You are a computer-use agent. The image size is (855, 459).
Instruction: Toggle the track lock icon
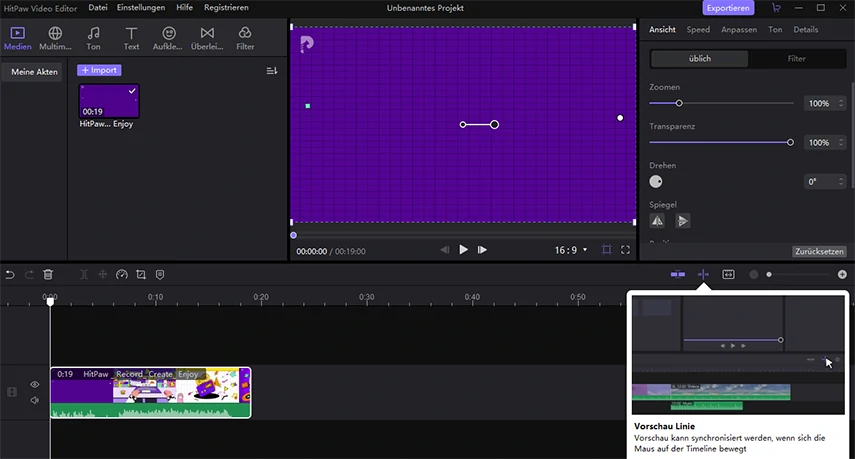(x=11, y=392)
